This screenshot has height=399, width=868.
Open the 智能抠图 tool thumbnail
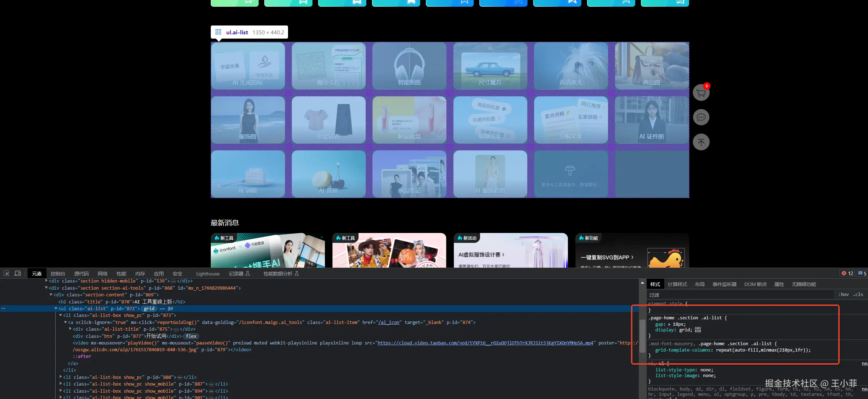pyautogui.click(x=409, y=66)
